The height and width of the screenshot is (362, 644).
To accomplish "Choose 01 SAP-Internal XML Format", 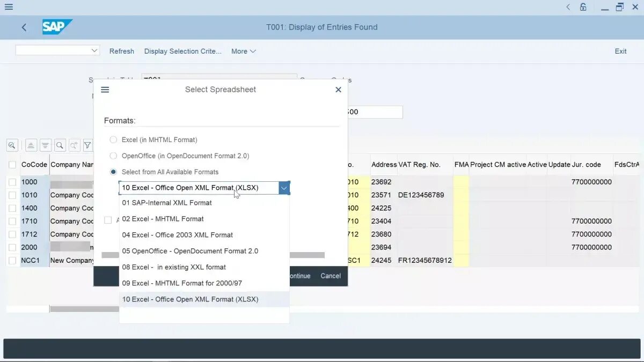I will (204, 203).
